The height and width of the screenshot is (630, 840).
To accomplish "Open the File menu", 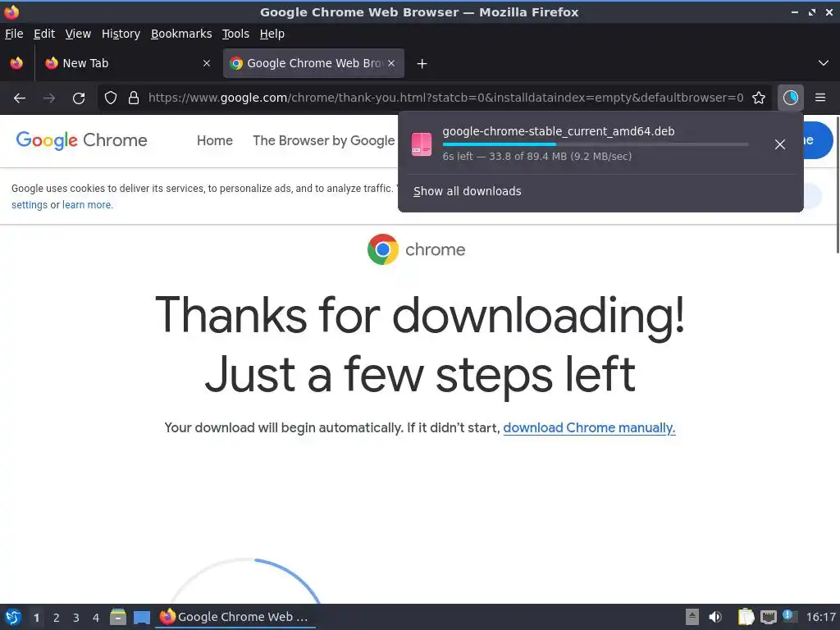I will (14, 34).
